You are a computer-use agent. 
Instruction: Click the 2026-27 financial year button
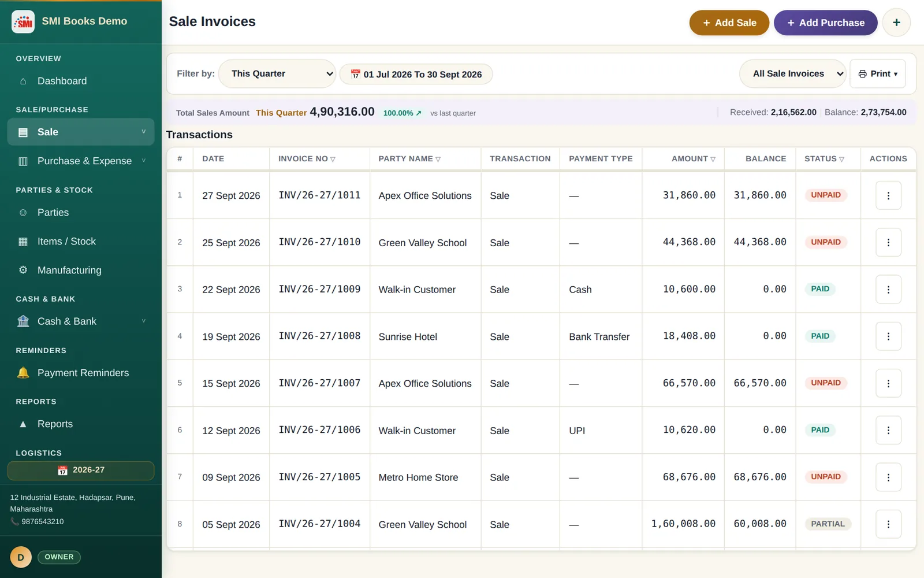(x=81, y=470)
